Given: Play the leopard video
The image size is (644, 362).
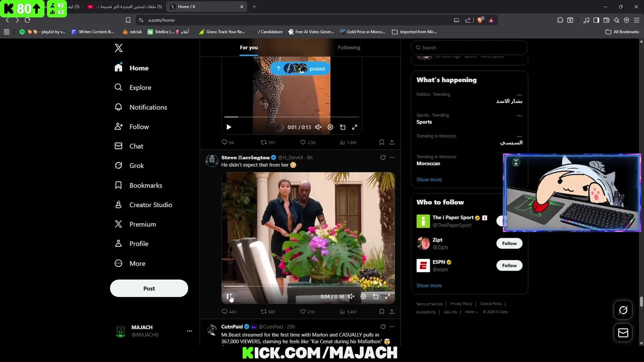Looking at the screenshot, I should click(228, 127).
